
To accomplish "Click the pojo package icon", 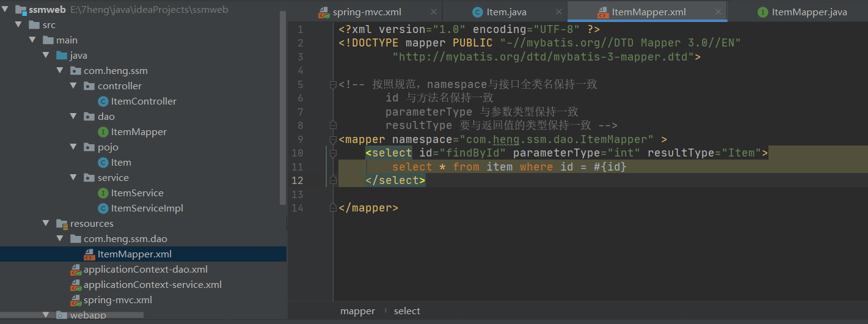I will 89,147.
